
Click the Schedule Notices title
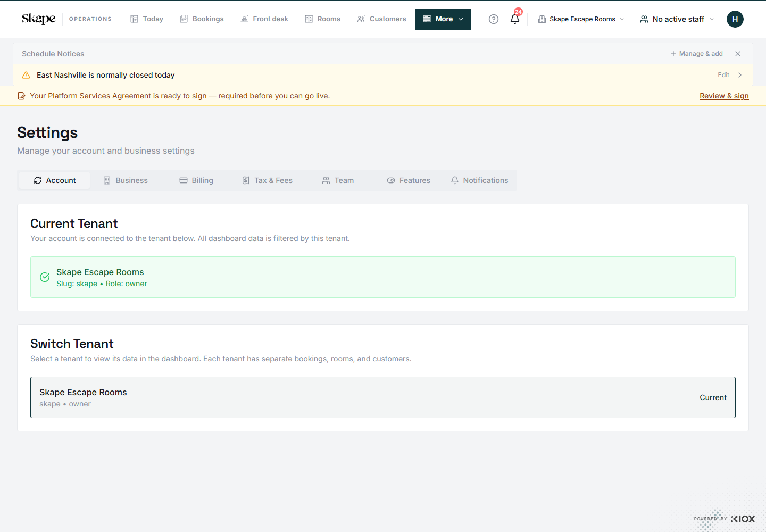(x=53, y=54)
